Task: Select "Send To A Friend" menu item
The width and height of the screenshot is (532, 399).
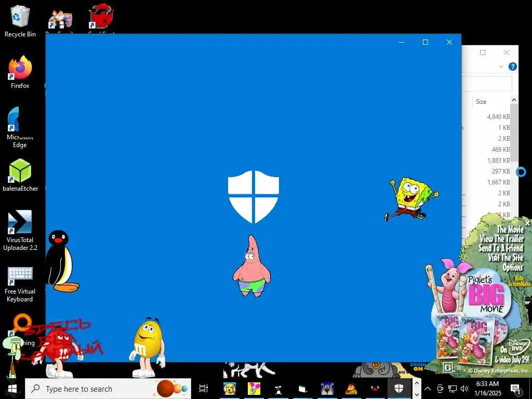Action: click(x=501, y=248)
